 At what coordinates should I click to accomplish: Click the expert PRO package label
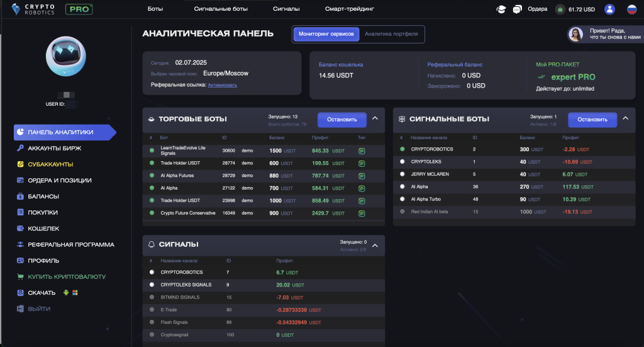click(x=573, y=77)
